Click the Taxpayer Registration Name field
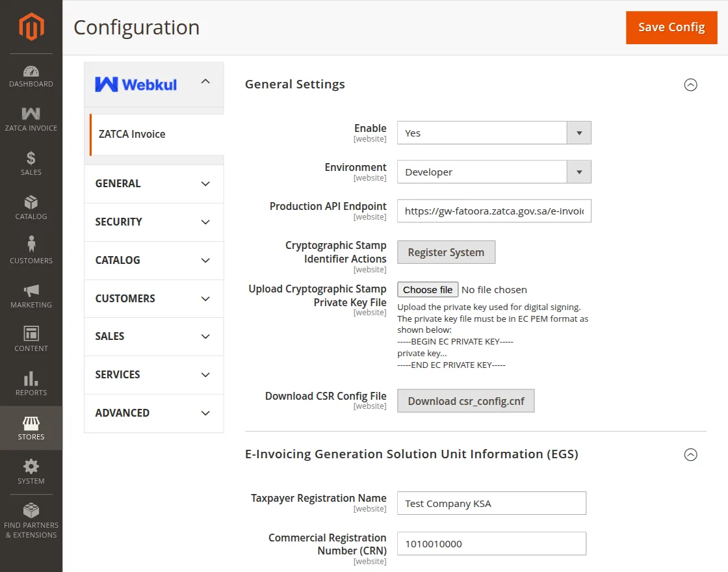This screenshot has width=728, height=572. pyautogui.click(x=491, y=502)
